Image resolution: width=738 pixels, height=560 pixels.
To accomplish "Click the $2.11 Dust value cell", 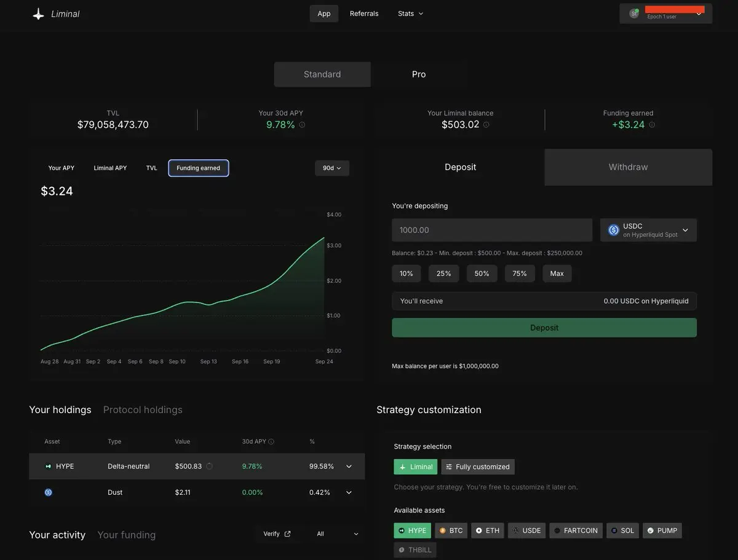I will click(183, 492).
